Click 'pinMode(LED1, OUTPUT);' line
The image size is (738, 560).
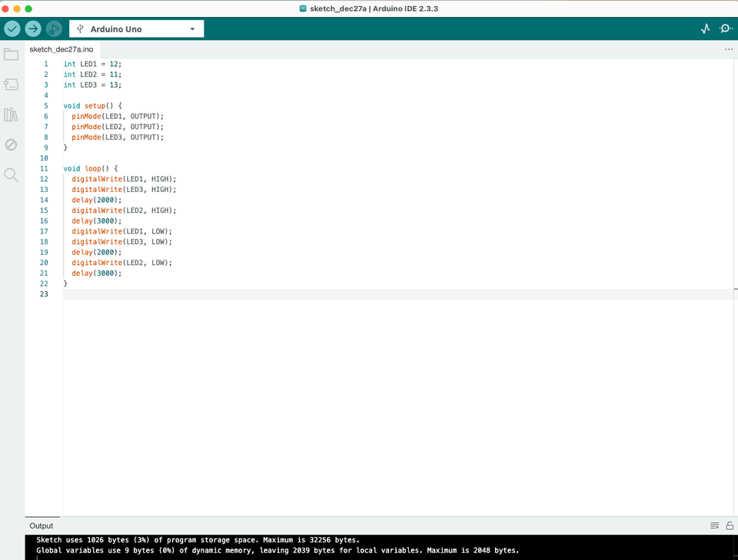coord(118,116)
